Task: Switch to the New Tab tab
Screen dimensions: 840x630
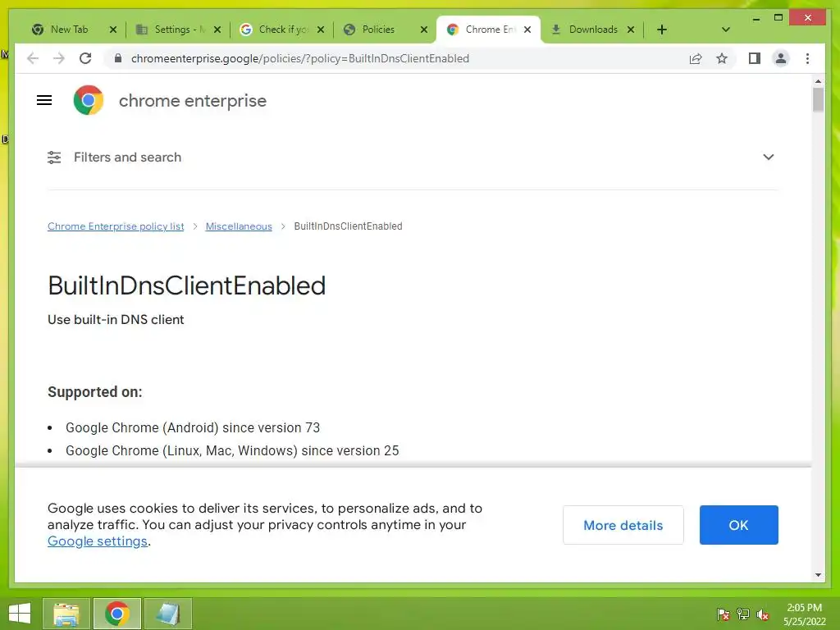Action: [69, 30]
